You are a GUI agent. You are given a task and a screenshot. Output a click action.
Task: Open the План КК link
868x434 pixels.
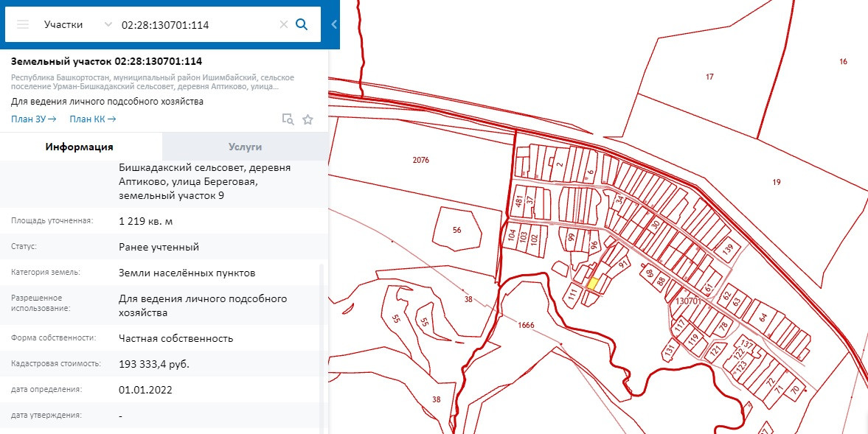[92, 119]
